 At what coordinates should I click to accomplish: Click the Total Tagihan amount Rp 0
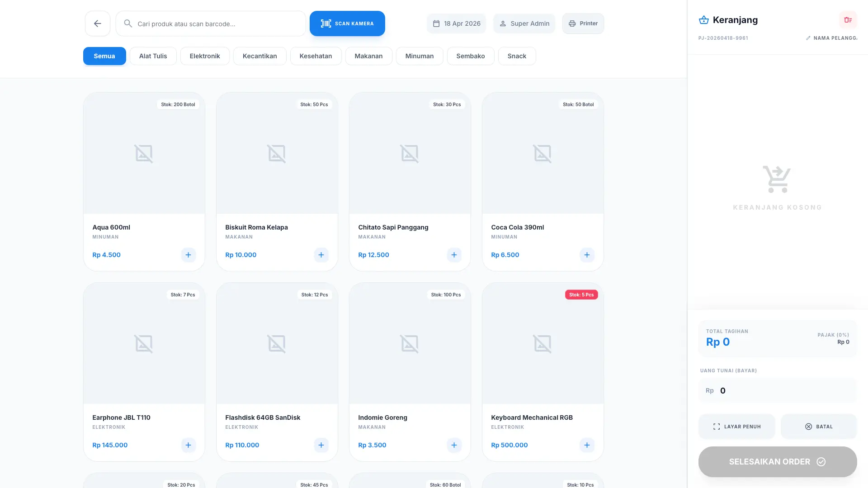coord(718,342)
